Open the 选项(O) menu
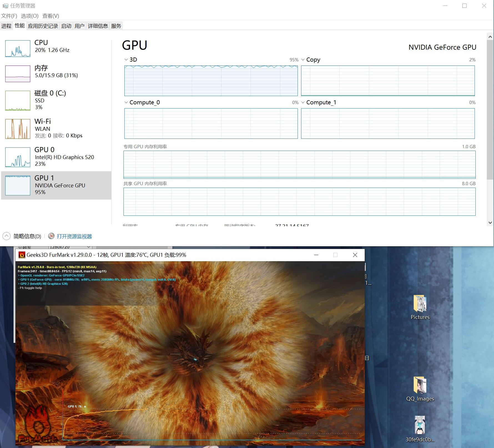494x448 pixels. click(x=30, y=16)
